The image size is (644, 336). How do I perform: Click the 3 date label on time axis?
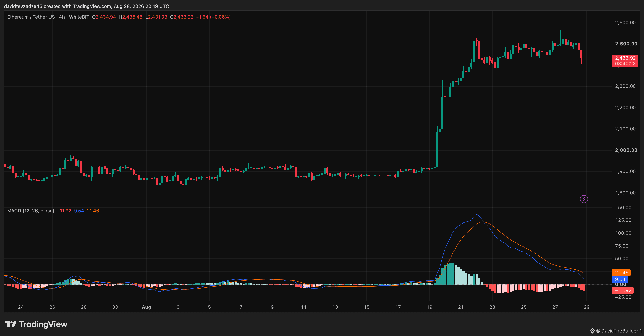(178, 307)
